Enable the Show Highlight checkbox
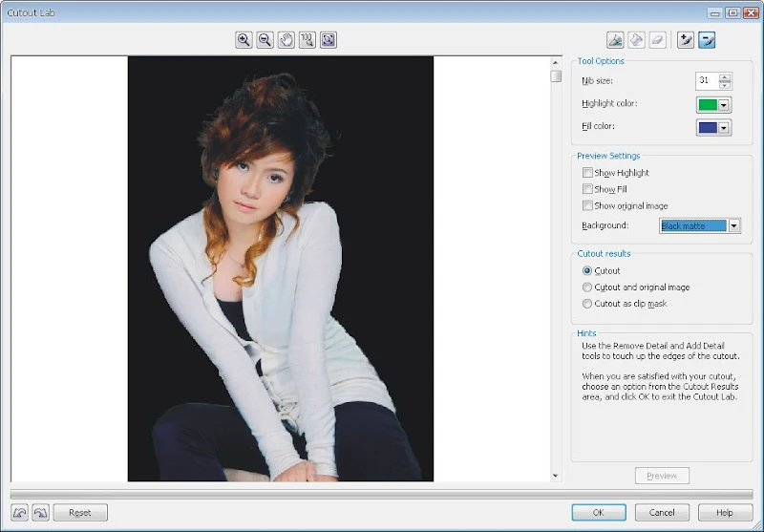The width and height of the screenshot is (764, 532). (587, 173)
